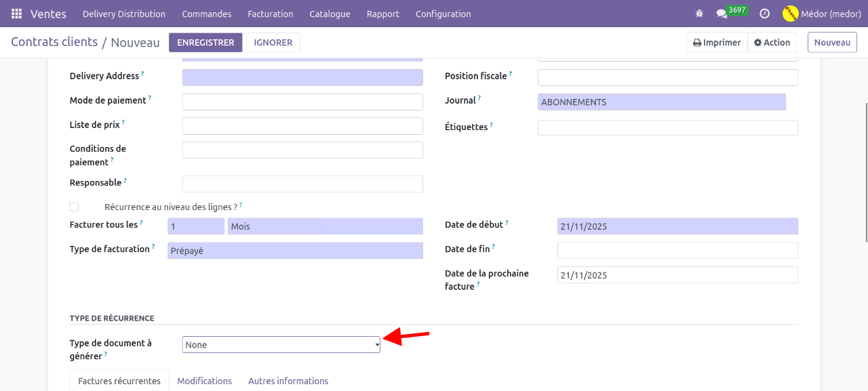Click help icon beside Type de facturation

[x=153, y=247]
